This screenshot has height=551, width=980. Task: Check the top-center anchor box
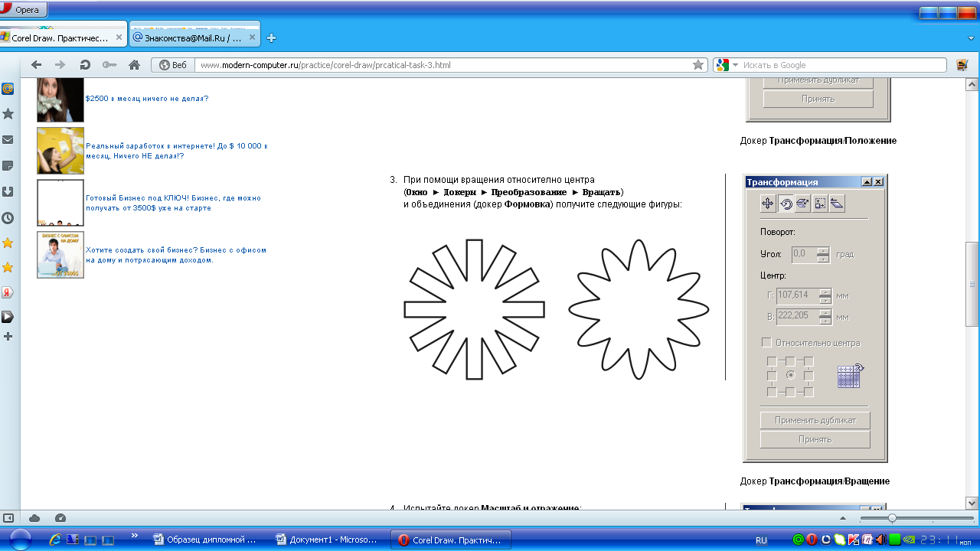coord(790,360)
